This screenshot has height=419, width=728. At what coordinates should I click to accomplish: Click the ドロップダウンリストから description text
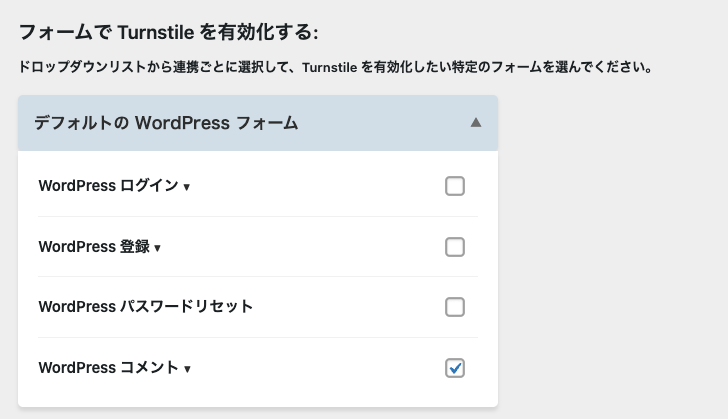336,69
